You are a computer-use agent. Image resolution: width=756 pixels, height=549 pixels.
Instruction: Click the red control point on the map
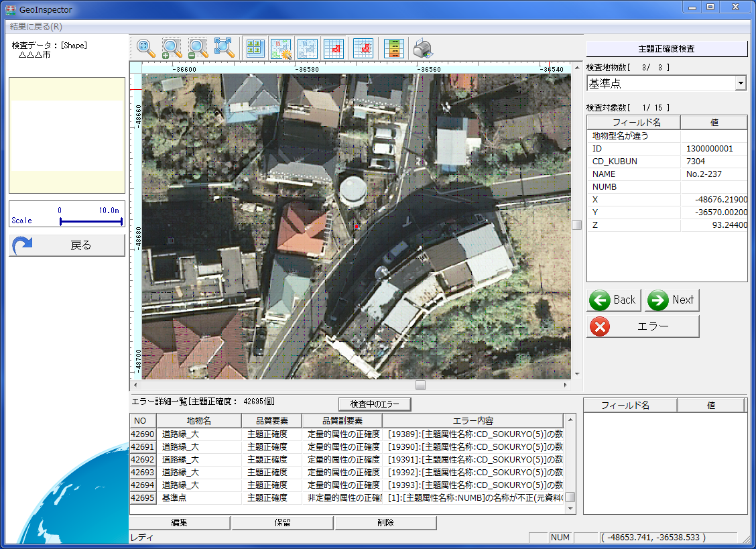(357, 226)
